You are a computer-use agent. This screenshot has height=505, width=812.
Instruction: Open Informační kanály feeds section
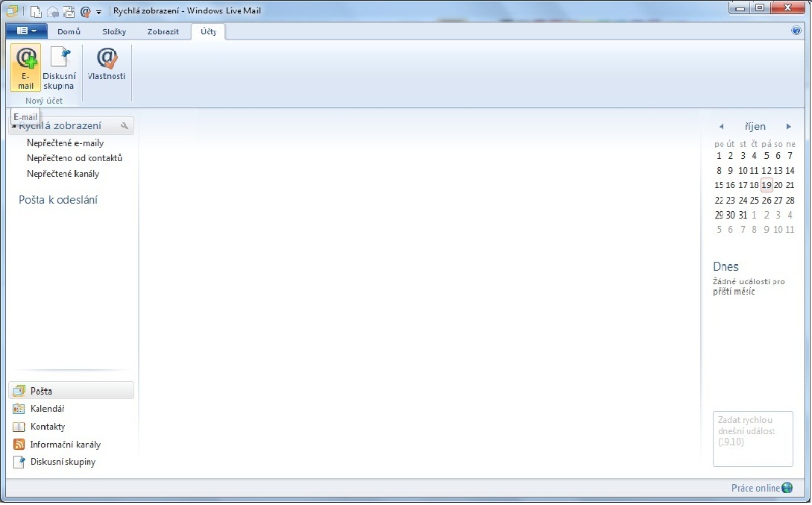[x=65, y=445]
